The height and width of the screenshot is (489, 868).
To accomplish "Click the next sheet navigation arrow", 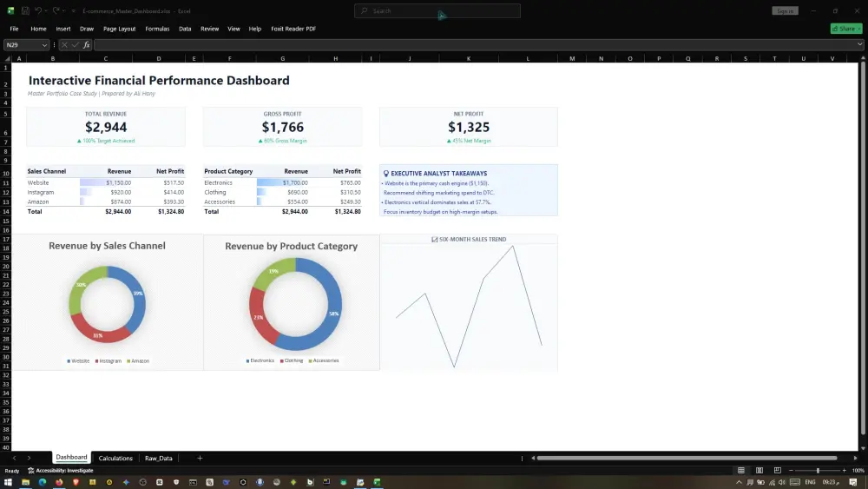I will pyautogui.click(x=29, y=458).
